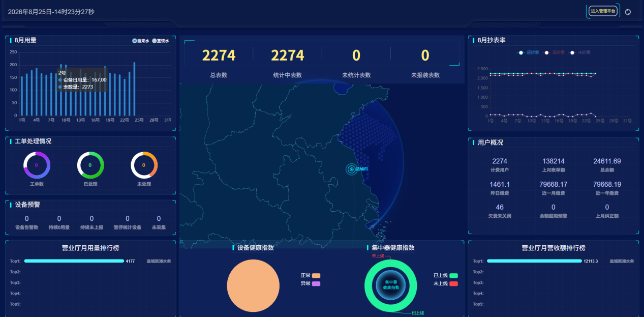Toggle the 应抄表 series legend

[x=529, y=52]
